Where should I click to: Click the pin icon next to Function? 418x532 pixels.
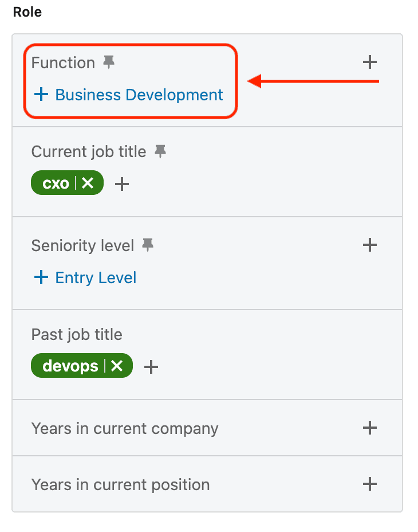[x=109, y=62]
